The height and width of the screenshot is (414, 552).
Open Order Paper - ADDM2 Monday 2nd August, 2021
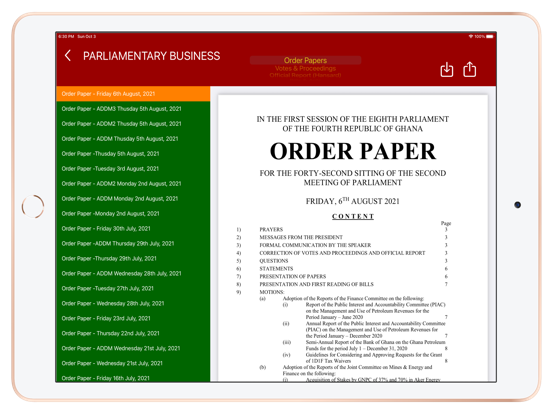click(x=133, y=184)
